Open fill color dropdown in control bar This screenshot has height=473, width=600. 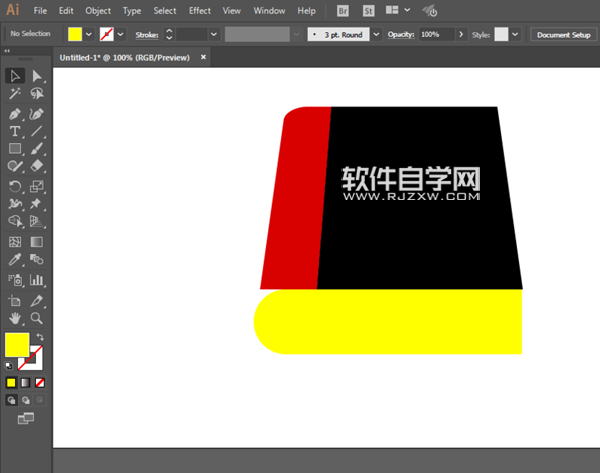click(89, 34)
